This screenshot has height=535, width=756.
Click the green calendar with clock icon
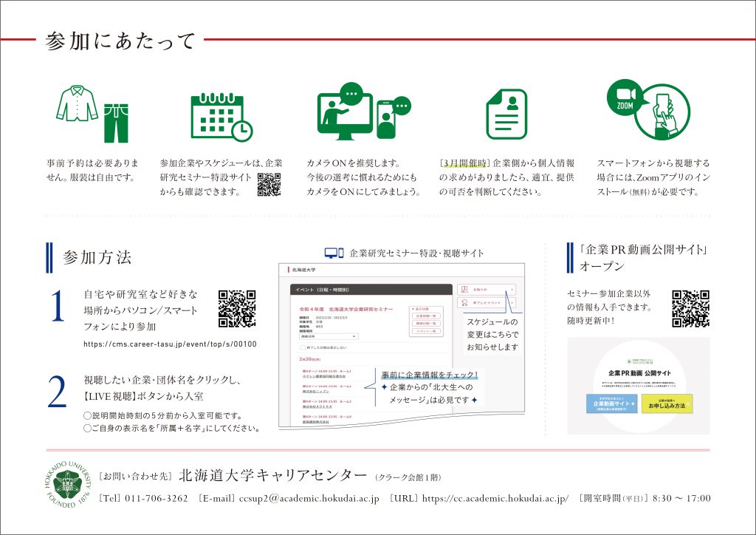click(221, 117)
